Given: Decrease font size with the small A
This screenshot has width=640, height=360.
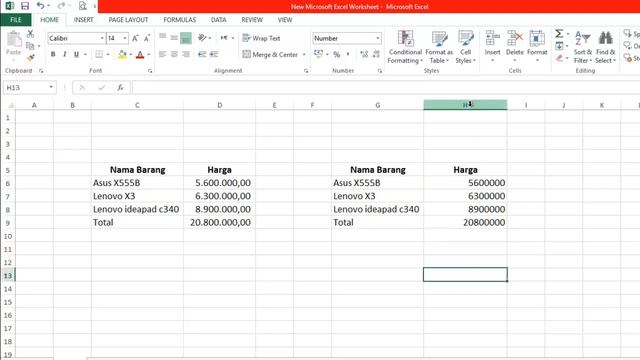Looking at the screenshot, I should point(147,38).
